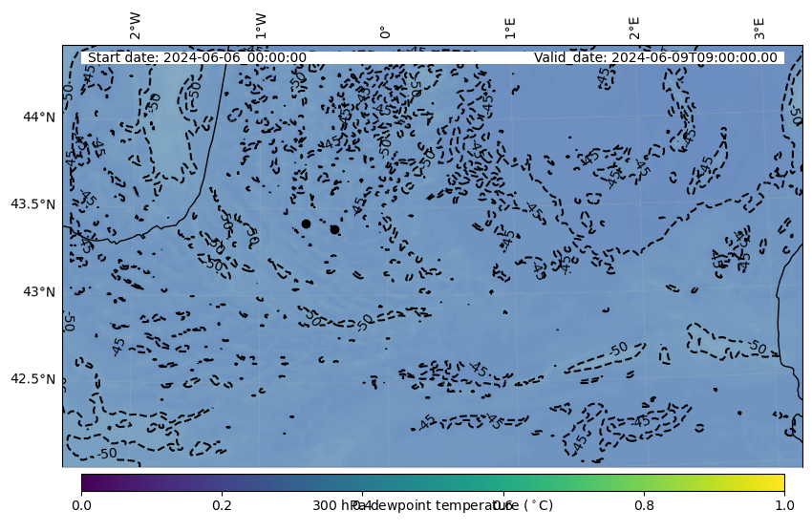The width and height of the screenshot is (812, 532).
Task: Click the 1.0 colorbar tick label
Action: [x=784, y=505]
